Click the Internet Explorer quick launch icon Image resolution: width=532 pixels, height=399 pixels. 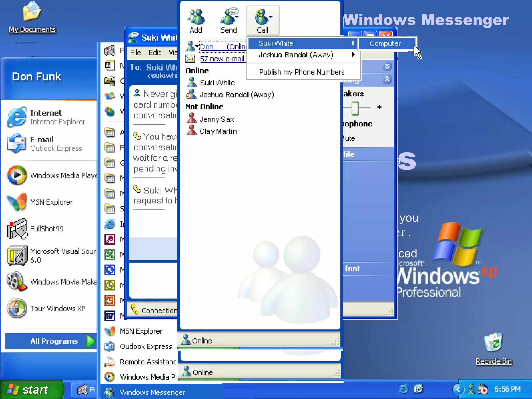(403, 389)
